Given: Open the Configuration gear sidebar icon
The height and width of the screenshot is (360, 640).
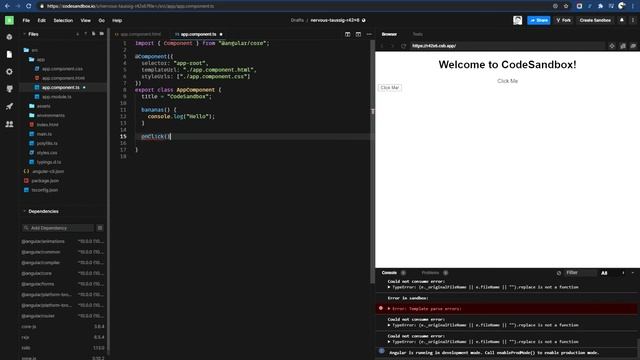Looking at the screenshot, I should (9, 72).
